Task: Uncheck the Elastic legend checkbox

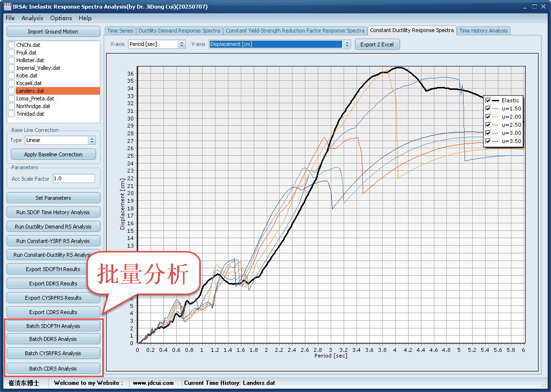Action: 488,100
